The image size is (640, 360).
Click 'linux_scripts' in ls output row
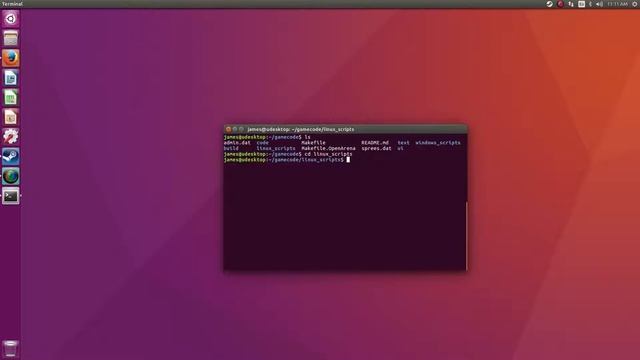click(x=276, y=149)
